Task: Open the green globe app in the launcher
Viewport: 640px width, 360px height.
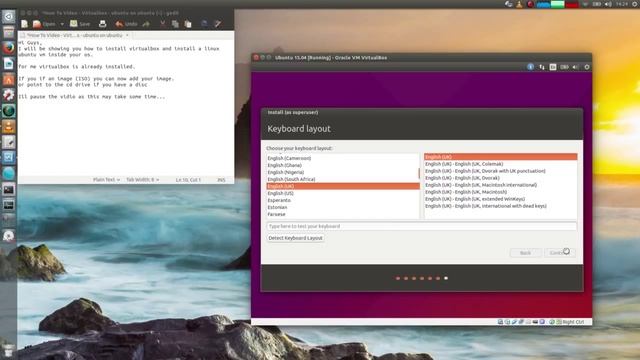Action: (x=9, y=111)
